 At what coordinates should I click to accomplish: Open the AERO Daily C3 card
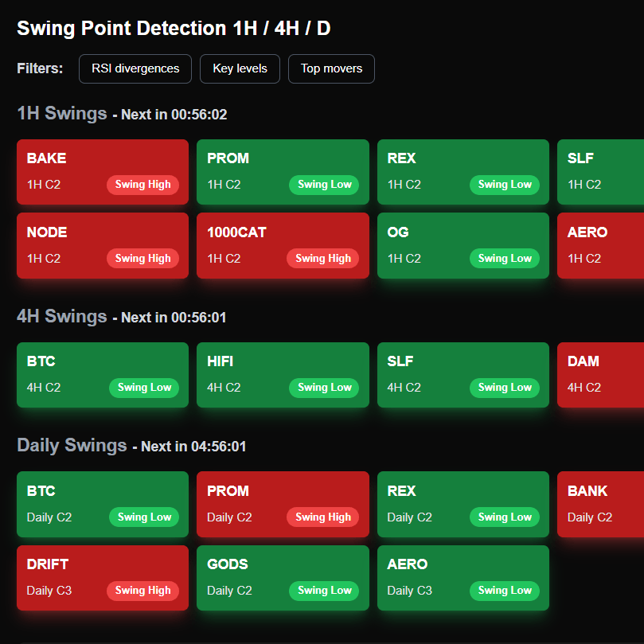[x=463, y=577]
